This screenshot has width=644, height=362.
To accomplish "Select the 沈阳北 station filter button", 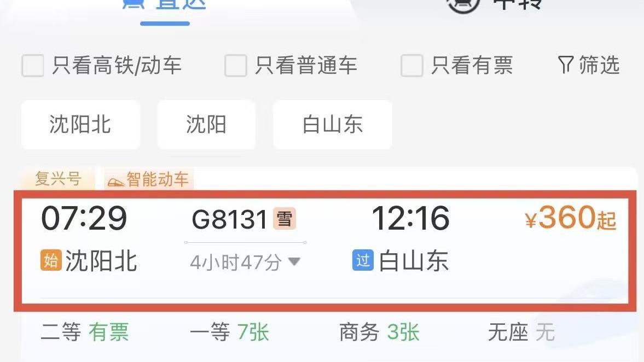I will point(80,124).
